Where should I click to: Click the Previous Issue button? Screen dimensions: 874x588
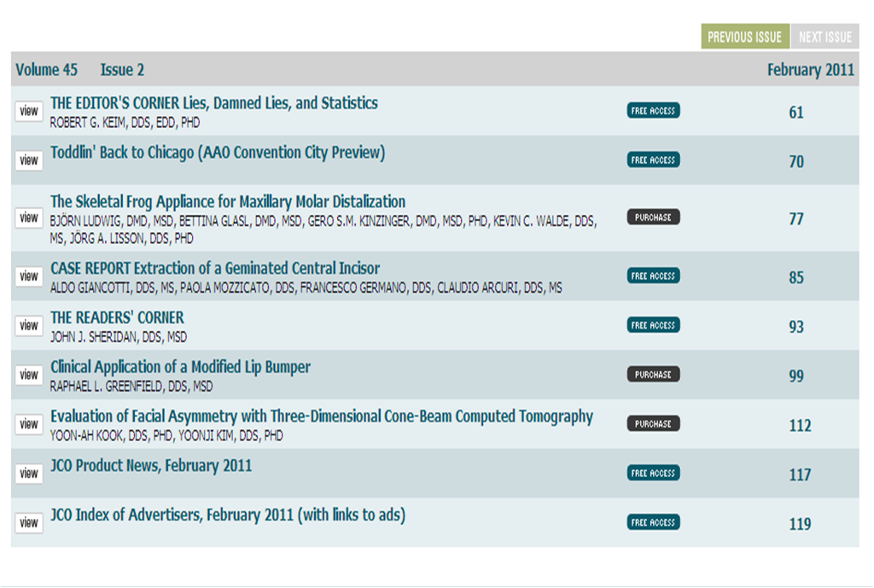744,37
